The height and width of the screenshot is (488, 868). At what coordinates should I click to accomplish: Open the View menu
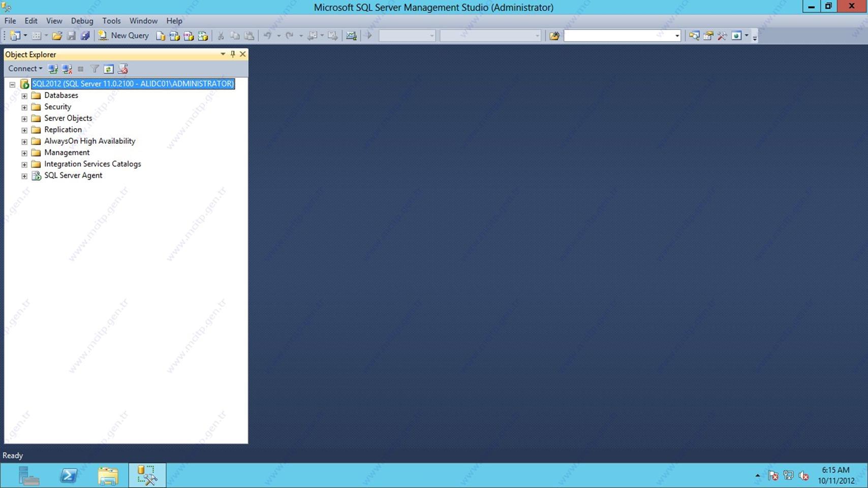(54, 21)
